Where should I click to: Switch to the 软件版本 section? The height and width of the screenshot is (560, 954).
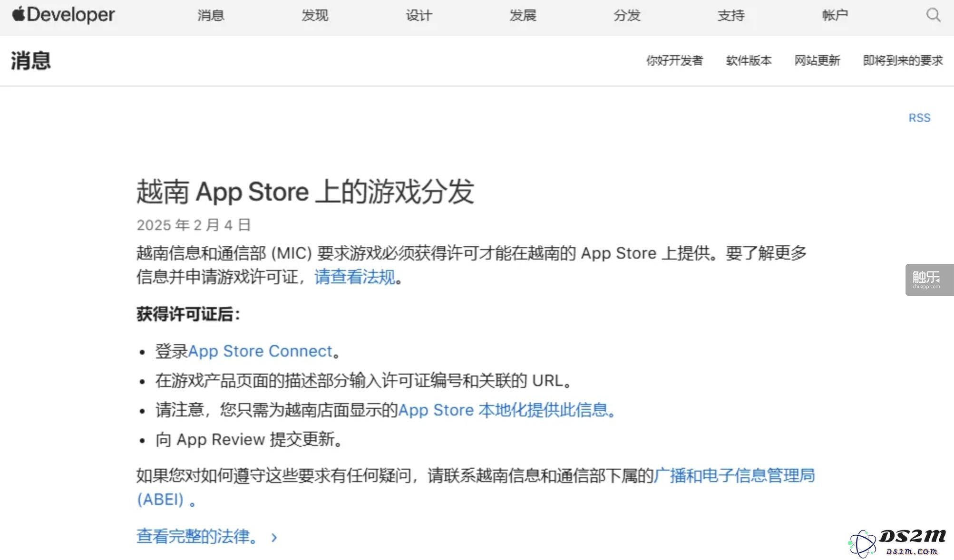coord(749,60)
